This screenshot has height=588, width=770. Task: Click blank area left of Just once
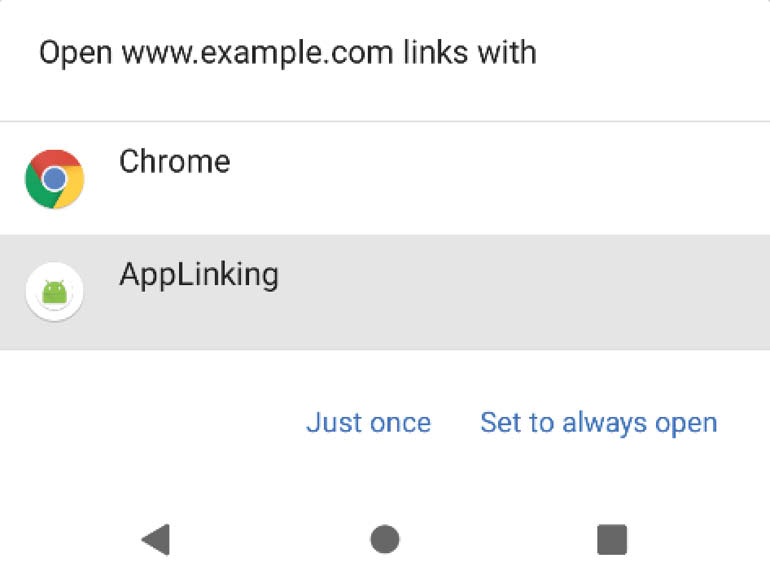coord(147,422)
